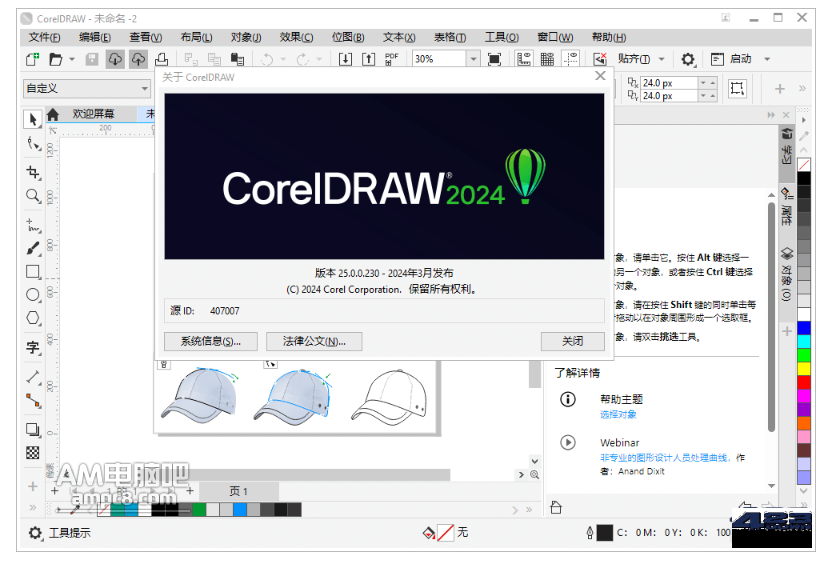
Task: Click the Print icon
Action: (162, 59)
